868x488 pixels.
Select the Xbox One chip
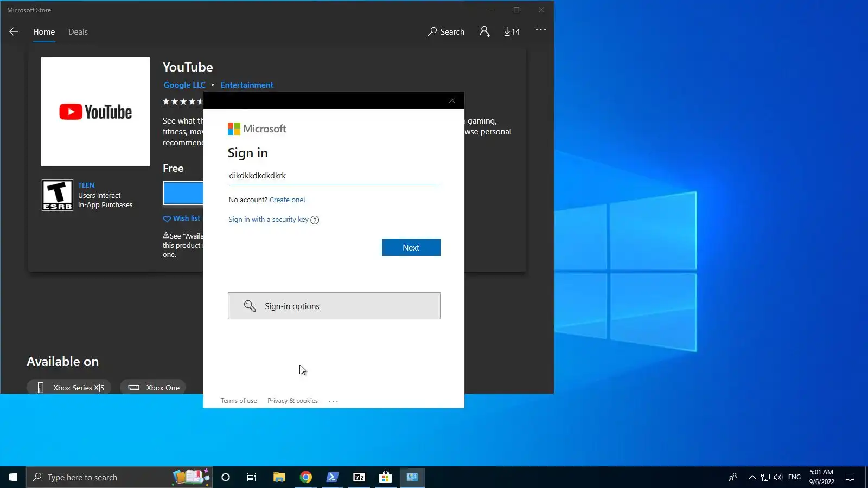(153, 388)
